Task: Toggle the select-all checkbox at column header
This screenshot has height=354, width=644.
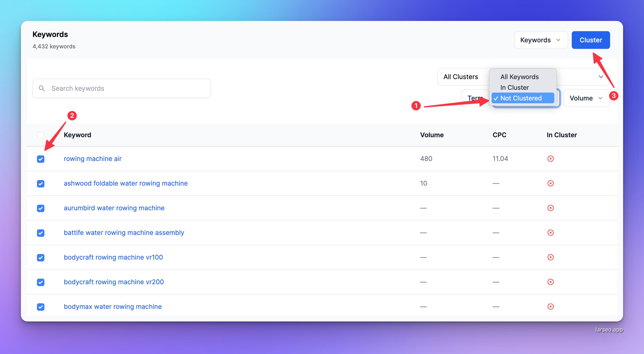Action: (41, 134)
